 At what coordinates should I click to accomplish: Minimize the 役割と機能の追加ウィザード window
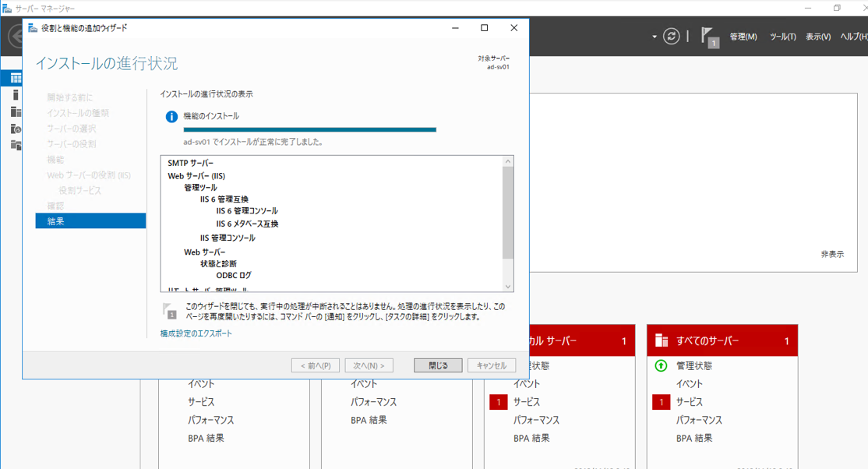[x=455, y=28]
